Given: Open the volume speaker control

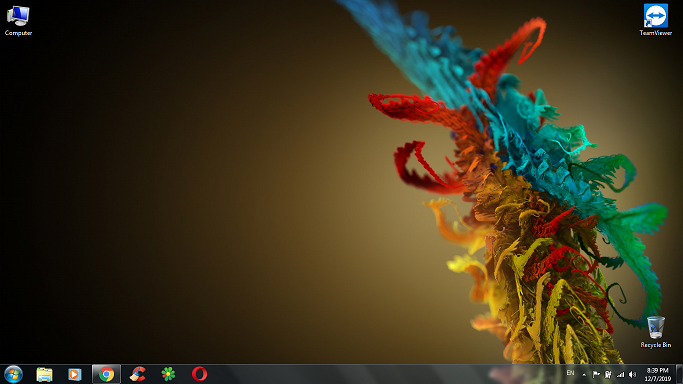Looking at the screenshot, I should click(x=632, y=374).
